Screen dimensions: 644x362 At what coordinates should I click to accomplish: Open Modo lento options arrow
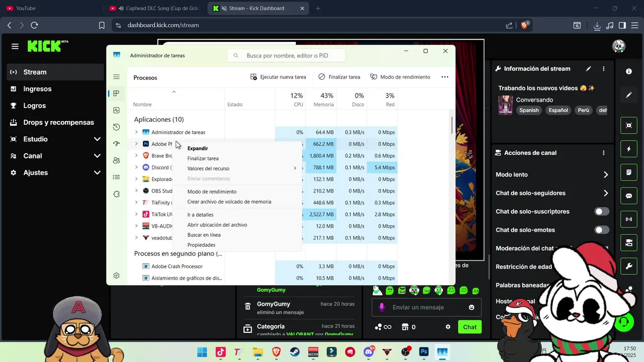pos(606,175)
